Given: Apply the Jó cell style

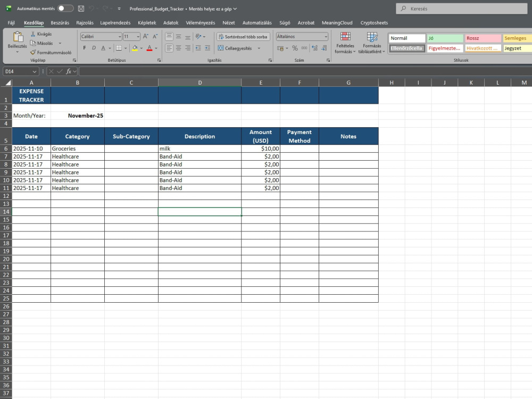Looking at the screenshot, I should coord(445,38).
